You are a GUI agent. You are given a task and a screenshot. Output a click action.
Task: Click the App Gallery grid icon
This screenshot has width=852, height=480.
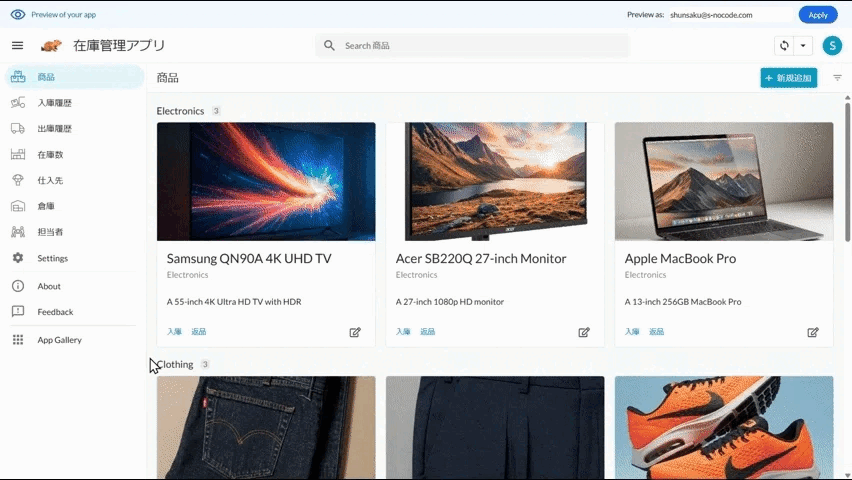coord(18,340)
